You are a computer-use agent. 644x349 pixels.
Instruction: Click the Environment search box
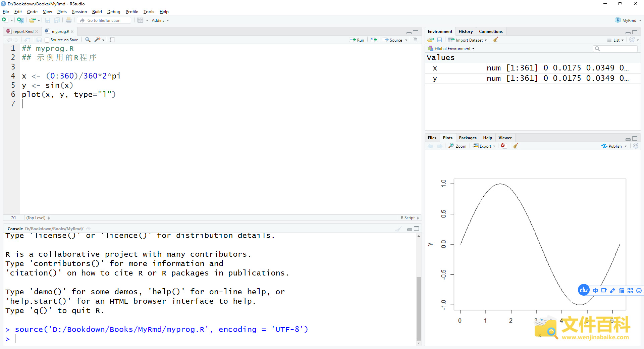click(x=615, y=49)
